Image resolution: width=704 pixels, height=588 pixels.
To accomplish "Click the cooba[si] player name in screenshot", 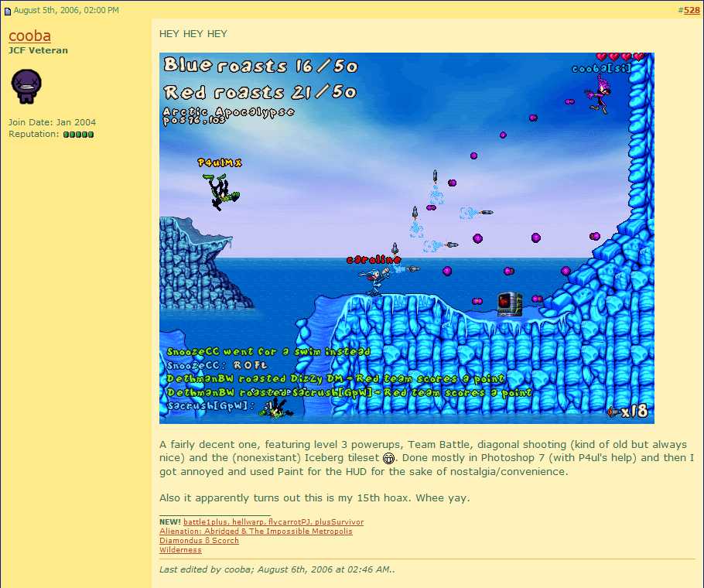I will (601, 69).
